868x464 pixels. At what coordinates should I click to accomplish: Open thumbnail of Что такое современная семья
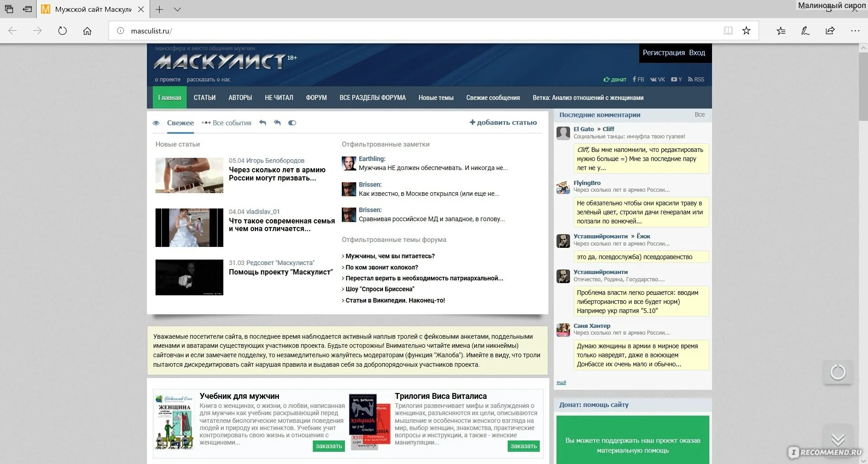point(189,227)
